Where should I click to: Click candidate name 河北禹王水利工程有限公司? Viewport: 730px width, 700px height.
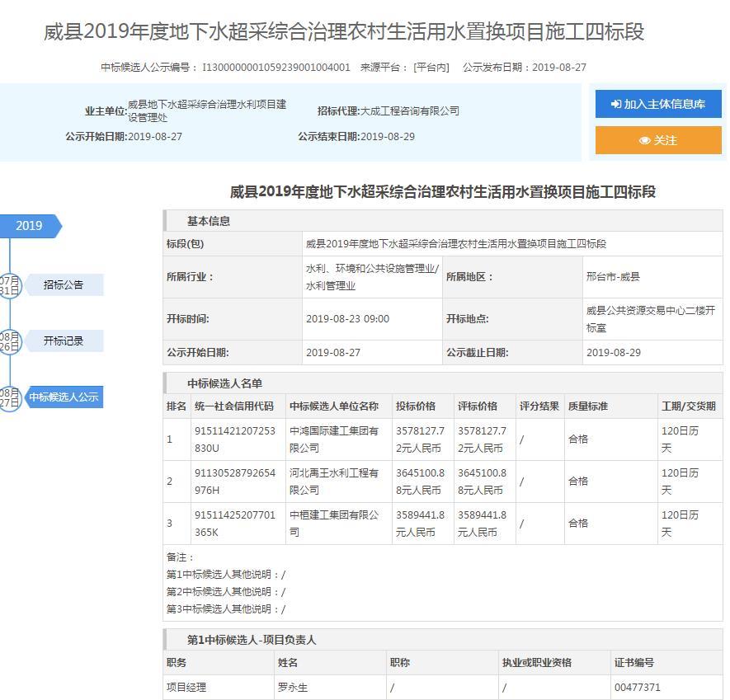[x=334, y=482]
